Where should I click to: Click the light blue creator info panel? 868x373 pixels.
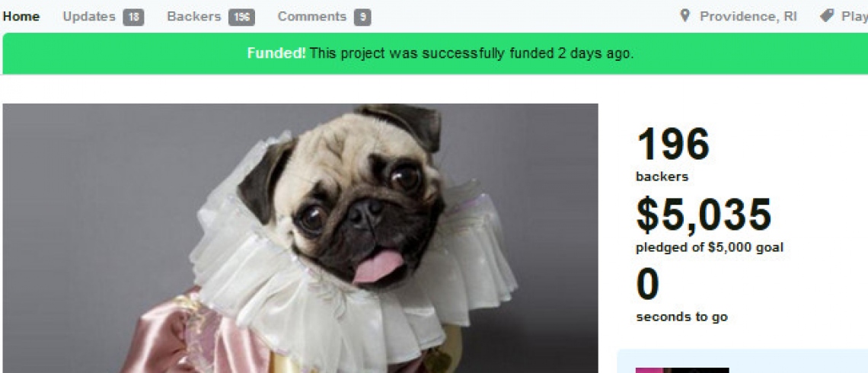pos(742,361)
